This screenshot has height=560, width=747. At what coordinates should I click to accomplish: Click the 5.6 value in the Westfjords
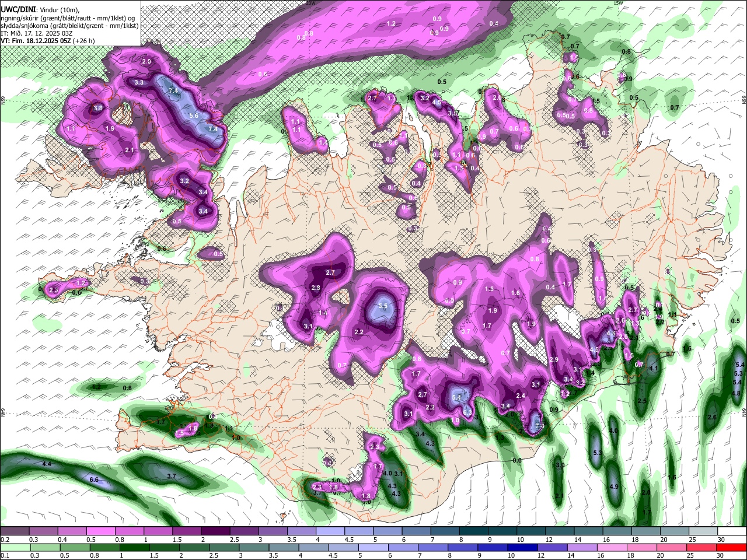coord(194,116)
